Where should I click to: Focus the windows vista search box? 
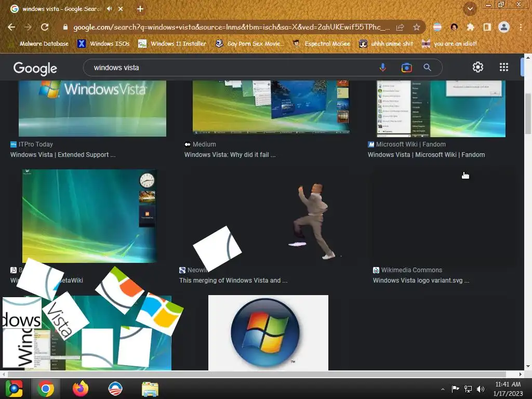click(x=231, y=68)
